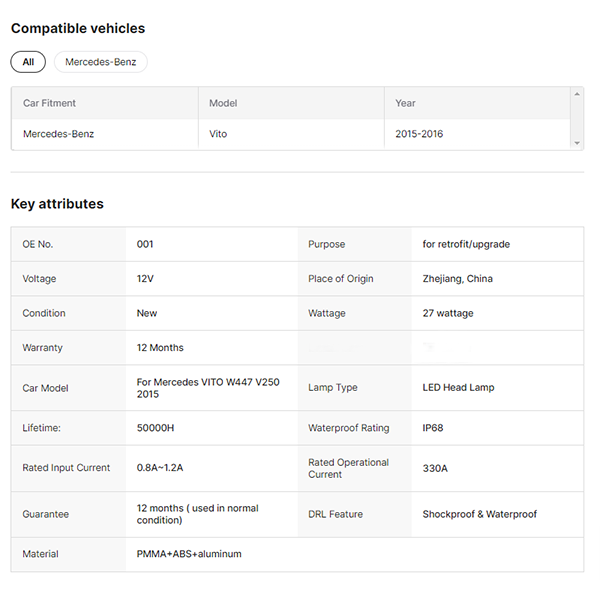The image size is (600, 600).
Task: Click the scroll up arrow in vehicles table
Action: (x=577, y=94)
